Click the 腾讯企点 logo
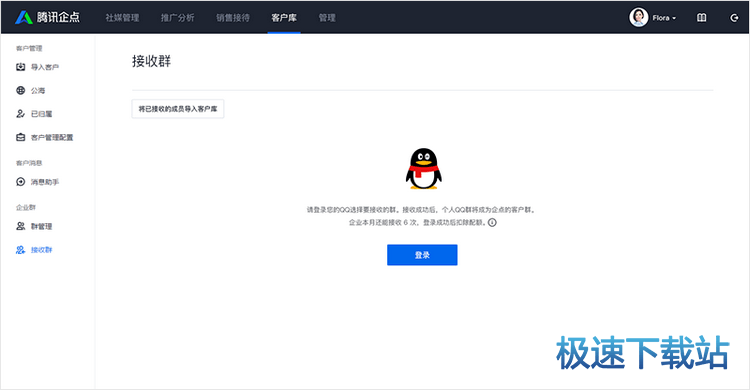The image size is (750, 390). 47,17
